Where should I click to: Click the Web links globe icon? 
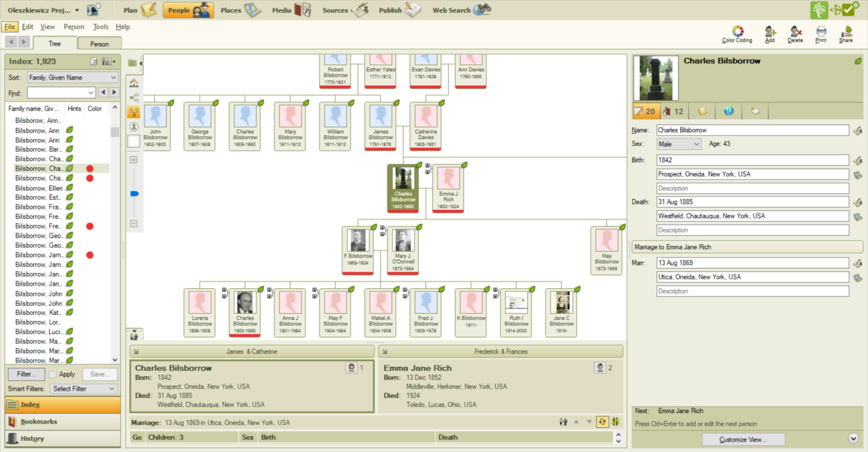click(x=728, y=111)
